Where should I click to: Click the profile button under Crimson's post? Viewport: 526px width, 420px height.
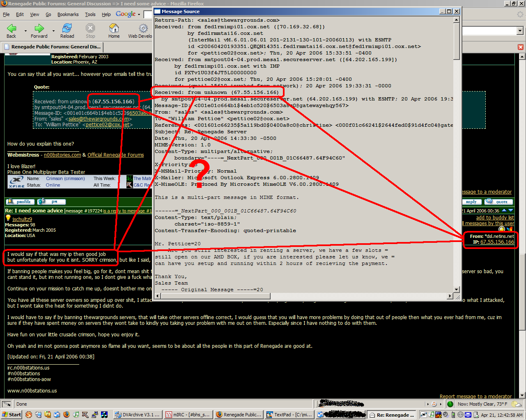20,202
